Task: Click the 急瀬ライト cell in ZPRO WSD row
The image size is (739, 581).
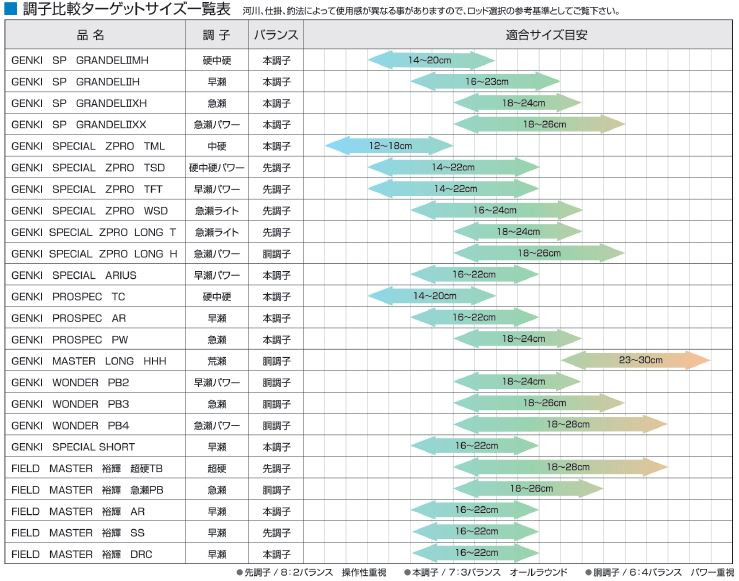Action: pos(217,211)
